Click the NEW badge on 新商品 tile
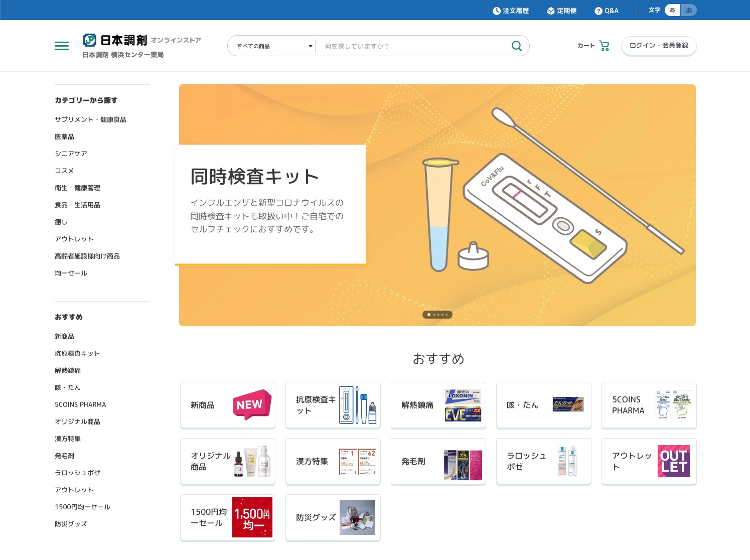Viewport: 750px width, 560px height. tap(251, 405)
